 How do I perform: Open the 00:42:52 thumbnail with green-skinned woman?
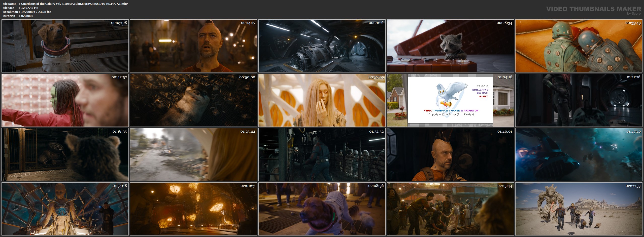click(x=65, y=100)
